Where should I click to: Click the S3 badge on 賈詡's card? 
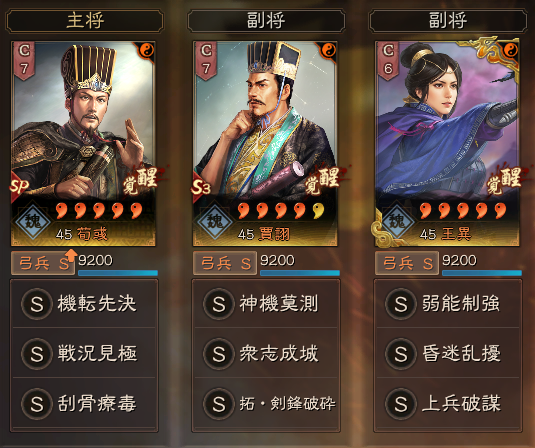pos(201,186)
